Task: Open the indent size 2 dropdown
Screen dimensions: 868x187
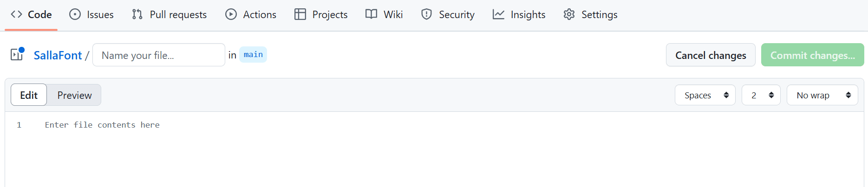Action: point(761,95)
